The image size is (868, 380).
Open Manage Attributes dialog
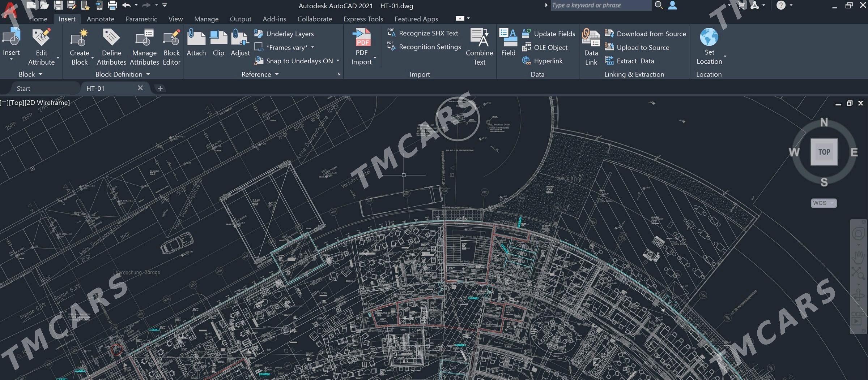coord(144,47)
